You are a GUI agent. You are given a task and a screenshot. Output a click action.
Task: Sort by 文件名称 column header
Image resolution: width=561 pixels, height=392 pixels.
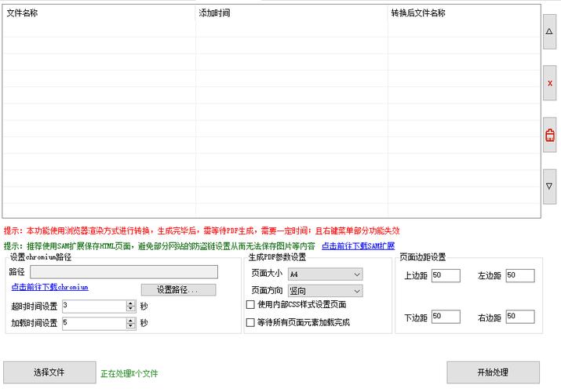click(99, 13)
